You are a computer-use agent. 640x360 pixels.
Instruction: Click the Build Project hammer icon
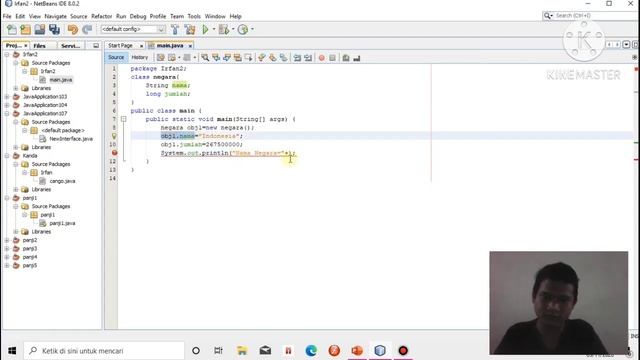pos(175,29)
